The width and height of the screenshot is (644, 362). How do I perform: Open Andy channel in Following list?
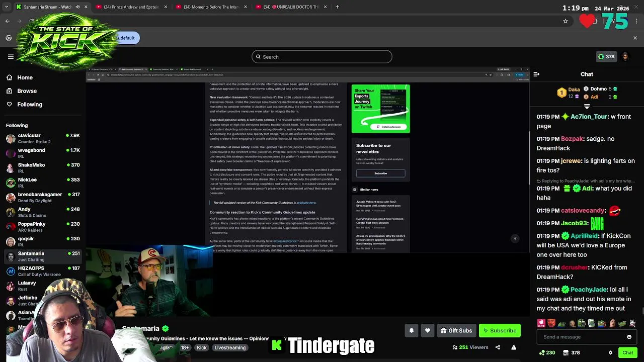coord(43,212)
